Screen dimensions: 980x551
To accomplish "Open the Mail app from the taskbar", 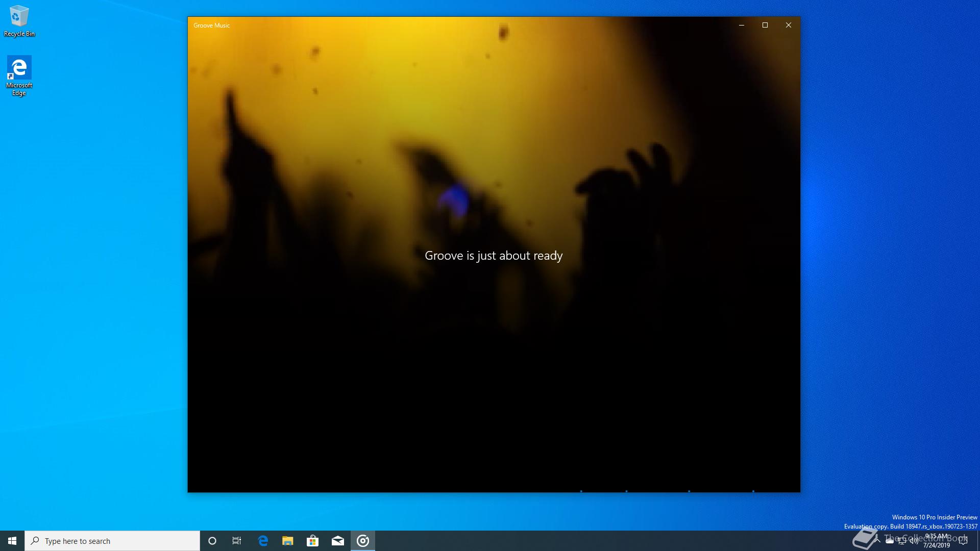I will 338,541.
